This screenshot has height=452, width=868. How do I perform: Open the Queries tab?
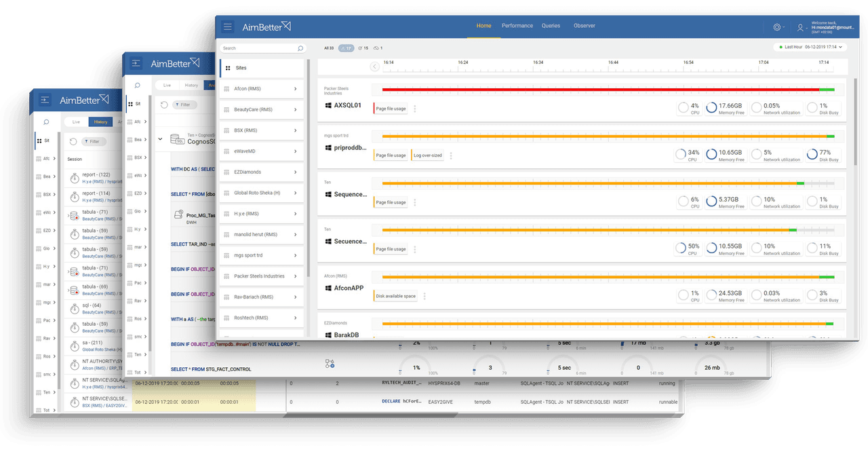(551, 26)
